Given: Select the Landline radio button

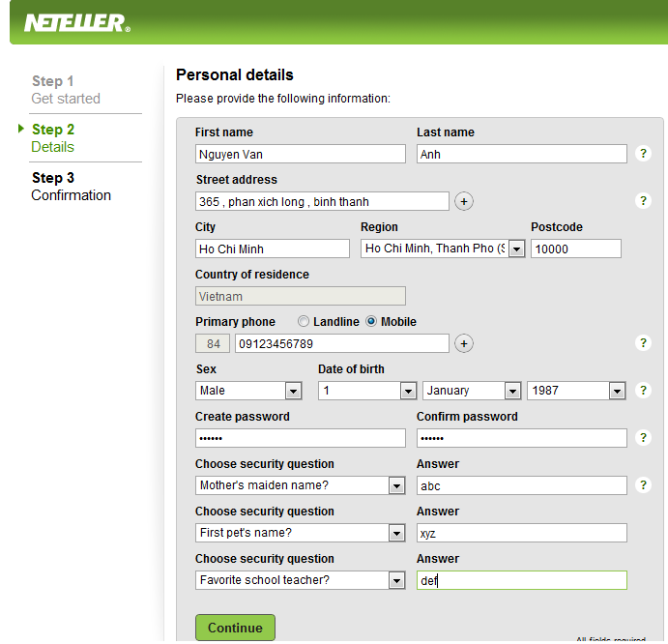Looking at the screenshot, I should [x=304, y=322].
